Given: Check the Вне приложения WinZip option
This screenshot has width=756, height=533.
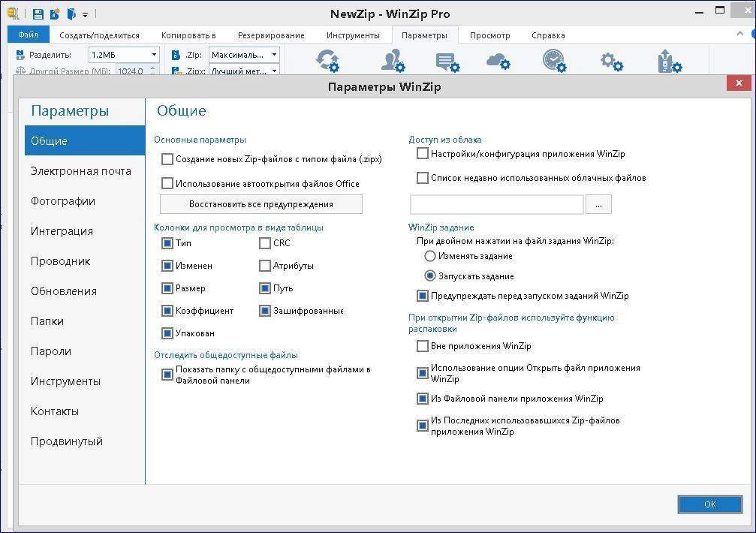Looking at the screenshot, I should tap(423, 346).
